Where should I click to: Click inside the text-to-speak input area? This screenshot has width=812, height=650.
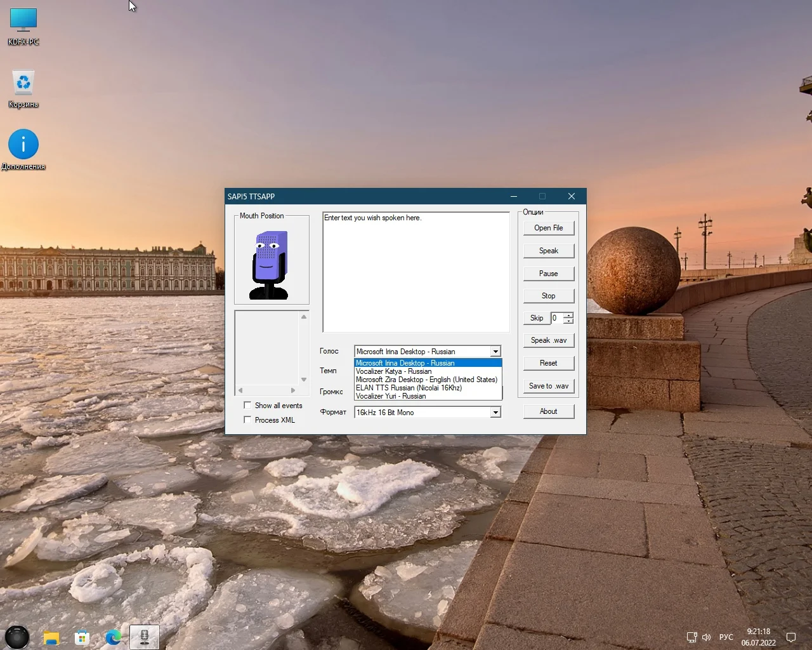416,273
